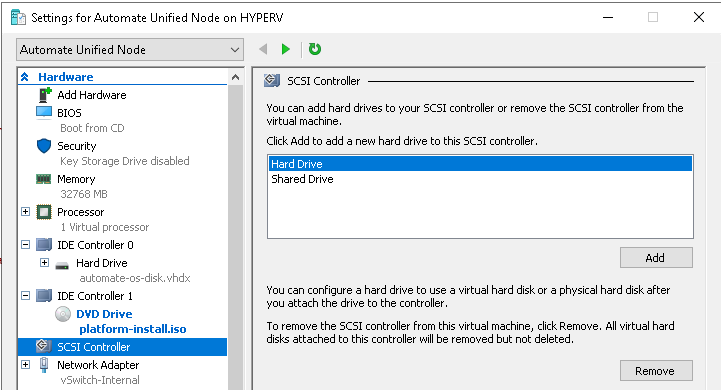Select the BIOS tree item
721x390 pixels.
[69, 113]
